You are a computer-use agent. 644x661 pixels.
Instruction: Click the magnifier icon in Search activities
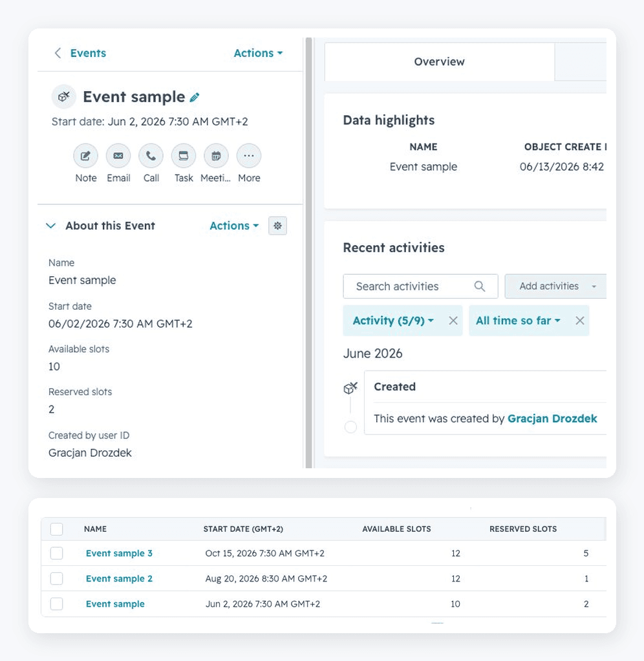[x=480, y=287]
